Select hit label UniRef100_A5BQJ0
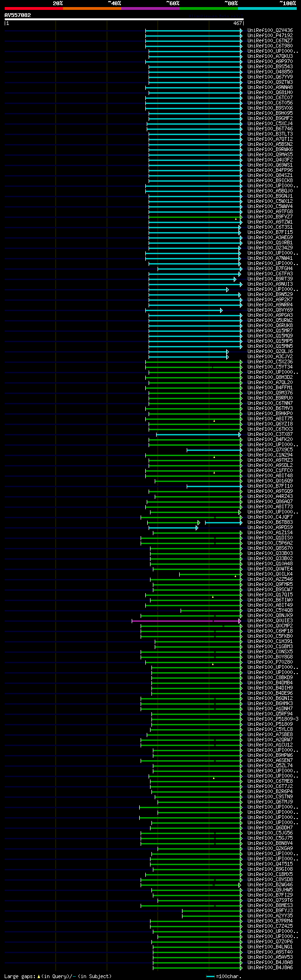Screen dimensions: 301x980 pyautogui.click(x=270, y=191)
